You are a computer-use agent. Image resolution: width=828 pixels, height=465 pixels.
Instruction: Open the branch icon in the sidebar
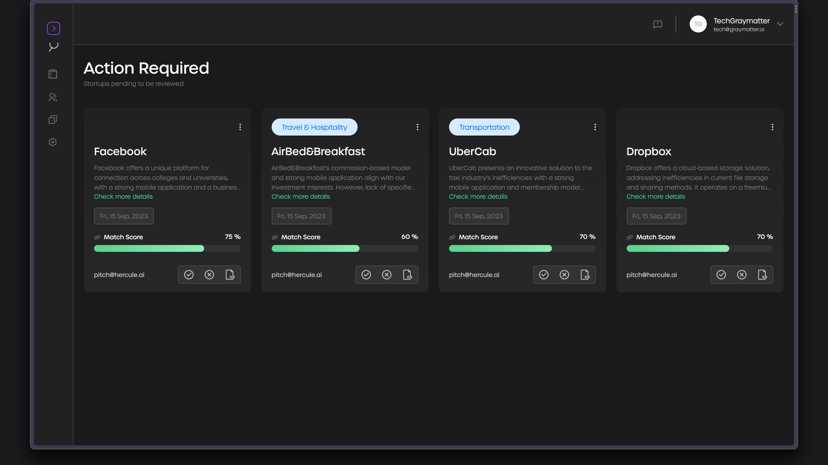pos(53,47)
